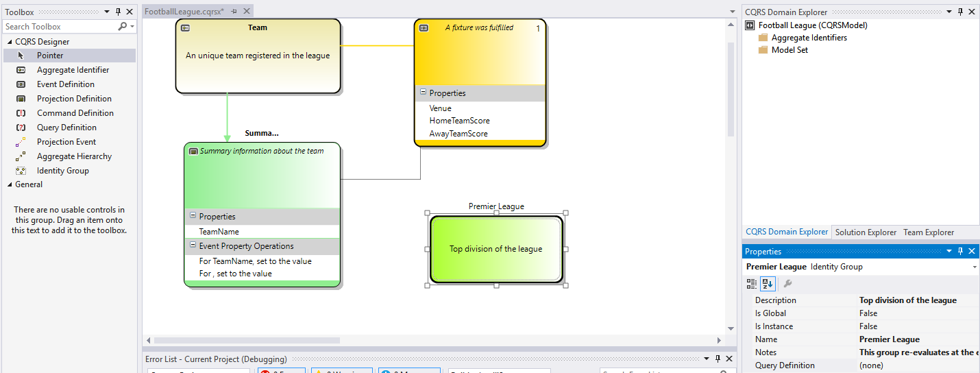Screen dimensions: 980x373
Task: Open CQRS Domain Explorer window options dropdown
Action: pos(949,12)
